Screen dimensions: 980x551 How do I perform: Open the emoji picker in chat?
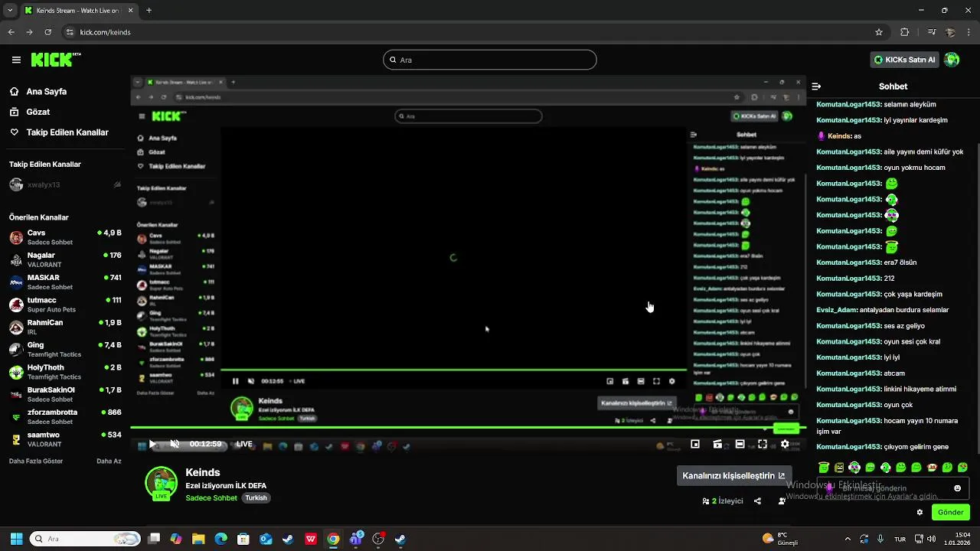(x=957, y=488)
